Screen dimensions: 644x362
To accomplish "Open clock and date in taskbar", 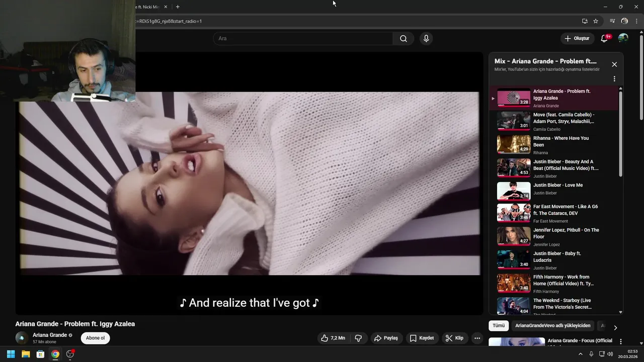I will point(628,354).
